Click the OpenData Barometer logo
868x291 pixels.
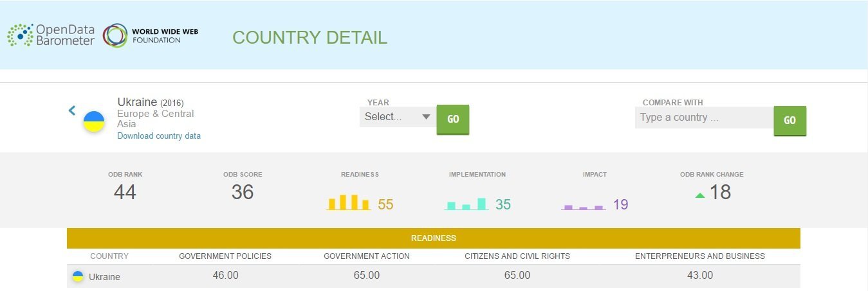tap(51, 35)
